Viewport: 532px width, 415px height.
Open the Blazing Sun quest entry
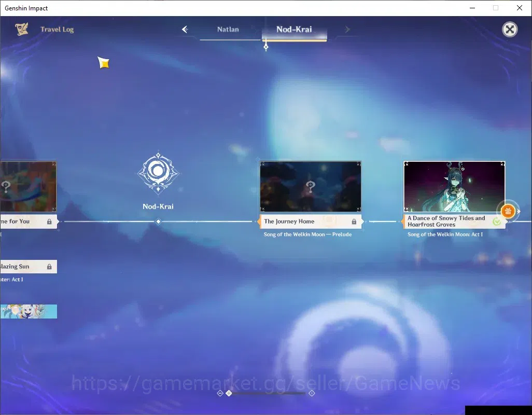29,267
